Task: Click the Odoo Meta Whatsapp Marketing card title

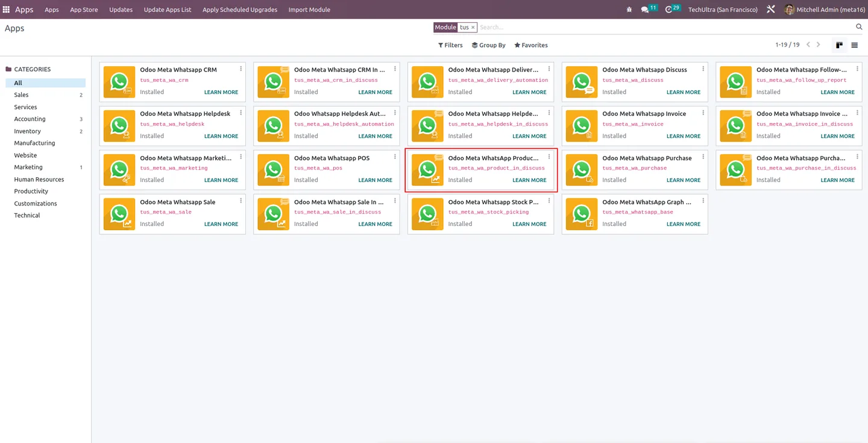Action: tap(186, 158)
